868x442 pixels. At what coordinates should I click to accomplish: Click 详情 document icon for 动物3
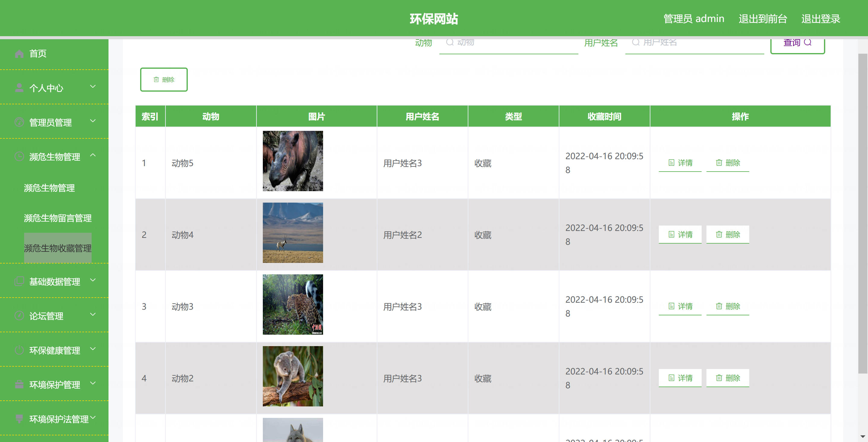coord(671,306)
